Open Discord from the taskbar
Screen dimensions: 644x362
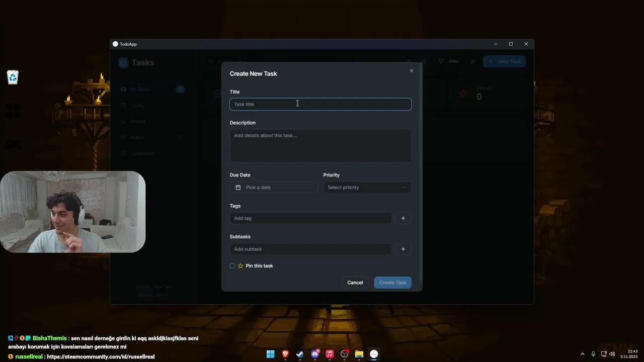(x=315, y=354)
